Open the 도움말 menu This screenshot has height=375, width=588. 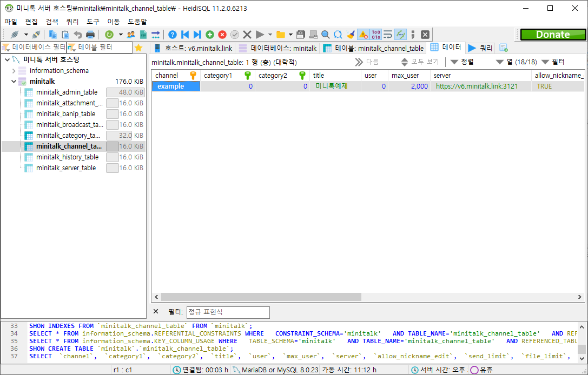point(137,22)
